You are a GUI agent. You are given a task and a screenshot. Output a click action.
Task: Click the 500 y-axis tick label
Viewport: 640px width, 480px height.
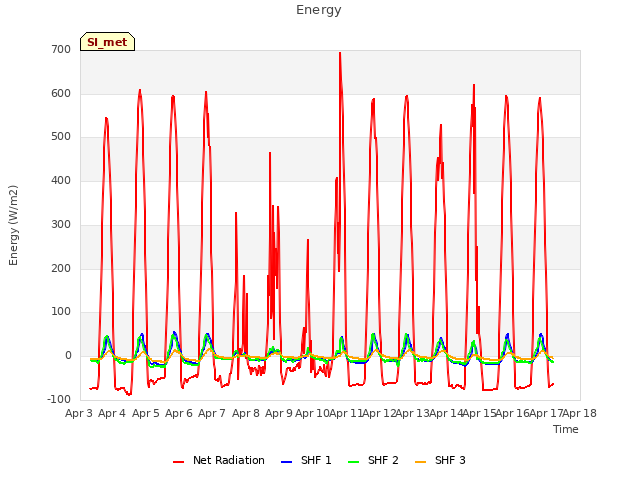(61, 137)
